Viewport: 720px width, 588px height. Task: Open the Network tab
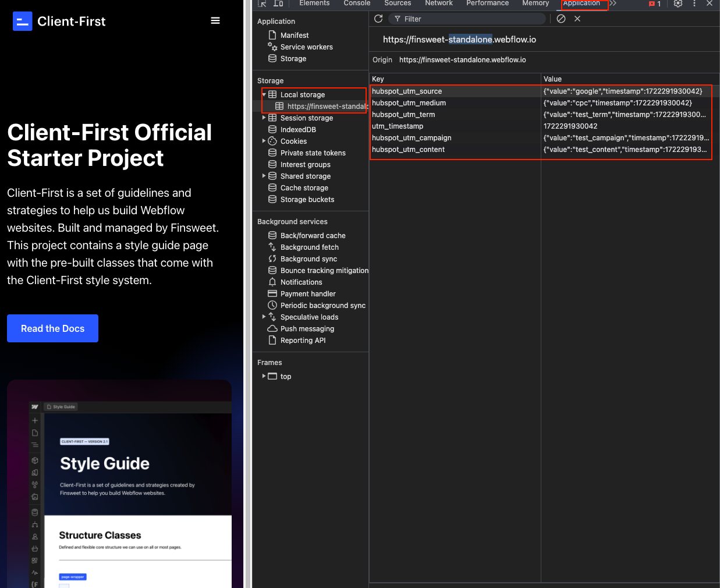pos(439,3)
